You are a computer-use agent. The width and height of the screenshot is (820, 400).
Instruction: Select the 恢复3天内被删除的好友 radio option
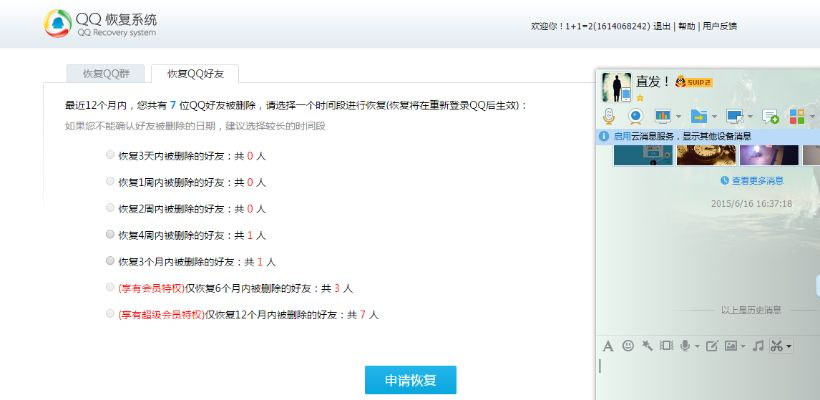[109, 156]
